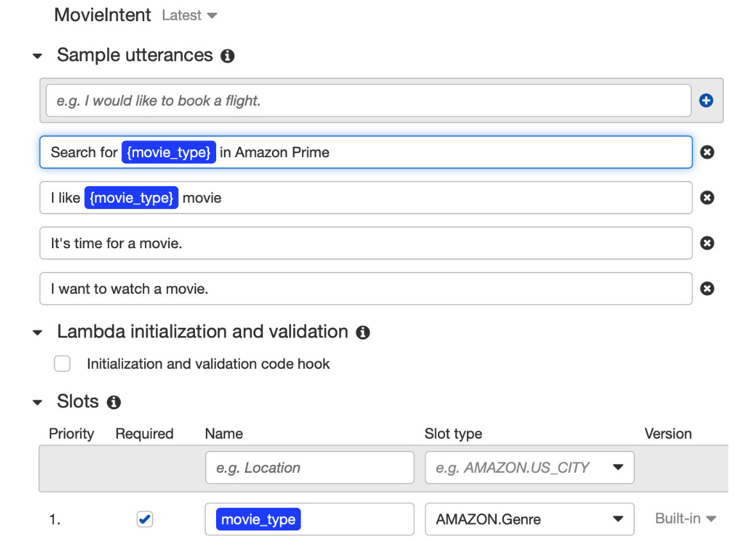This screenshot has height=542, width=756.
Task: Open the MovieIntent Latest version dropdown
Action: pyautogui.click(x=190, y=15)
